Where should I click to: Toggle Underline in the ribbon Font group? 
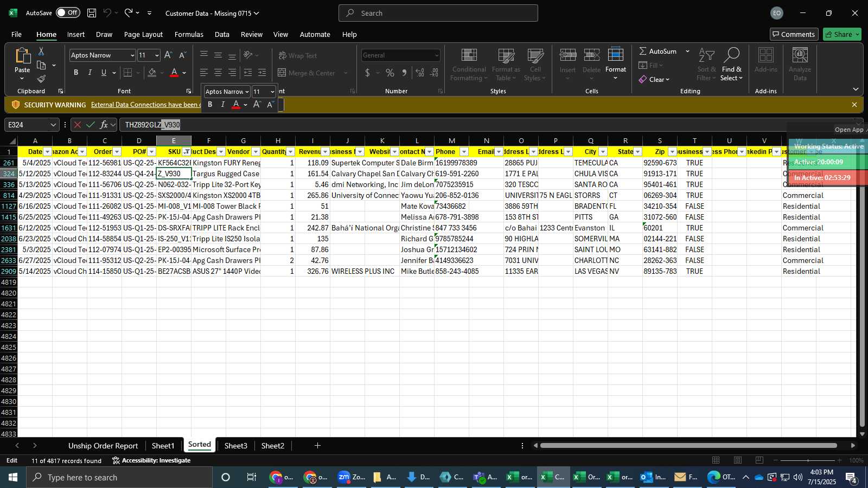coord(104,73)
